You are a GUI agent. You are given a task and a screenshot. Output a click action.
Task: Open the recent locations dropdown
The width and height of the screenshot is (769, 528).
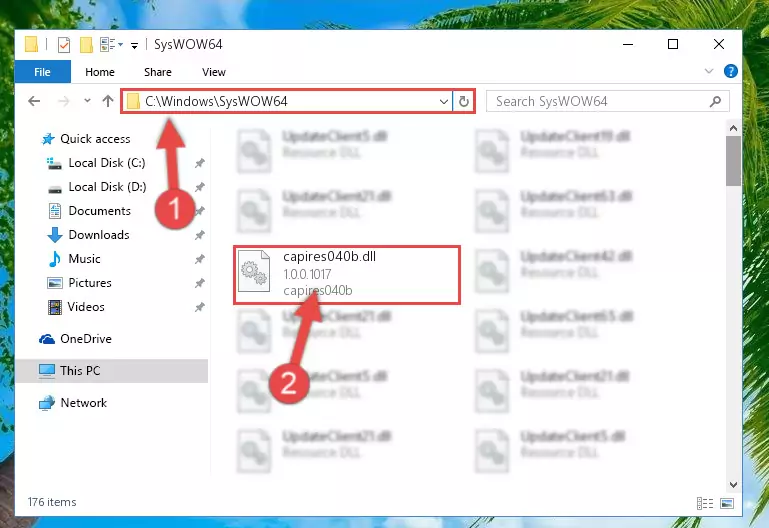pyautogui.click(x=87, y=101)
